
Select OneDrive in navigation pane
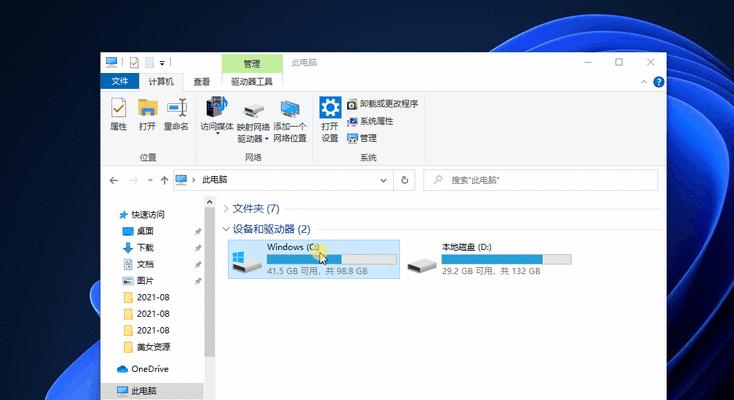[x=143, y=369]
